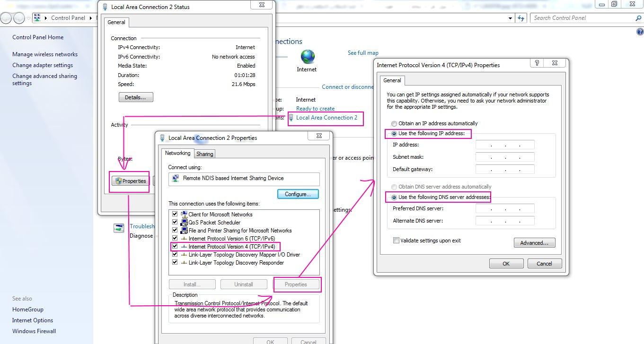Select Internet Protocol Version 4 icon

coord(184,247)
